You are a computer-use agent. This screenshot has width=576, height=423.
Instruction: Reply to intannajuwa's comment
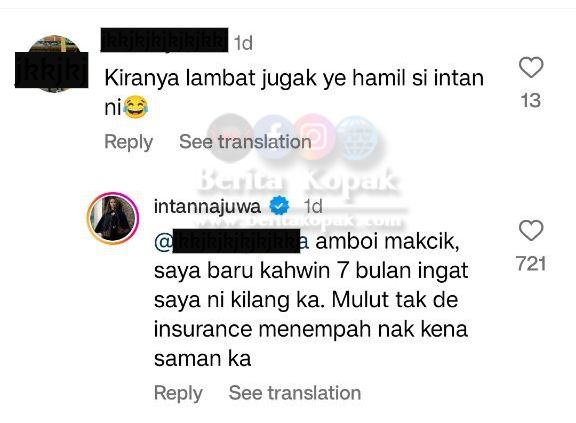[178, 393]
